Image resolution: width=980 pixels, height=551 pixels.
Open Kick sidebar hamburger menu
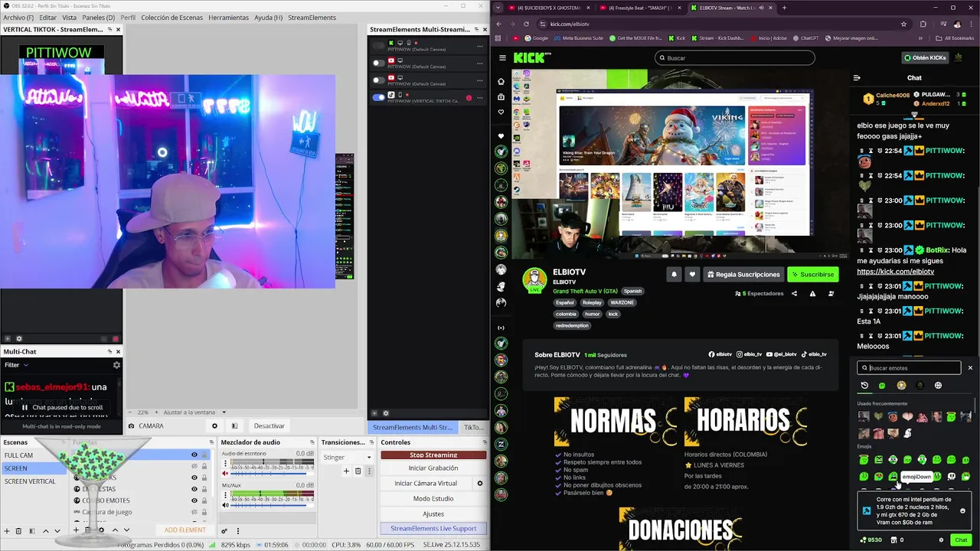click(x=502, y=57)
